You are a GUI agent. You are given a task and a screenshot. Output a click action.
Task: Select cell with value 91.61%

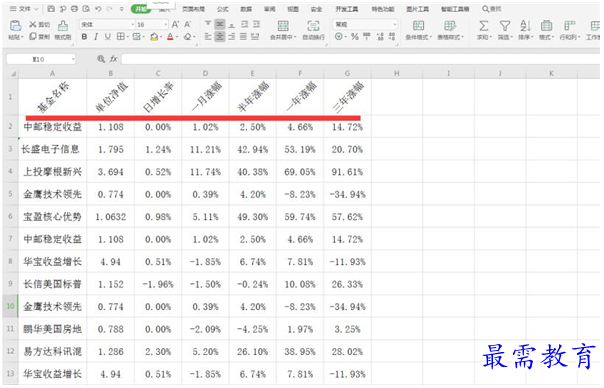click(x=347, y=171)
